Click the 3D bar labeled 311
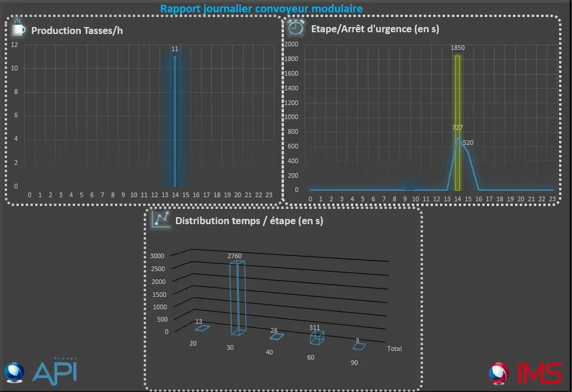This screenshot has width=572, height=392. pos(317,337)
